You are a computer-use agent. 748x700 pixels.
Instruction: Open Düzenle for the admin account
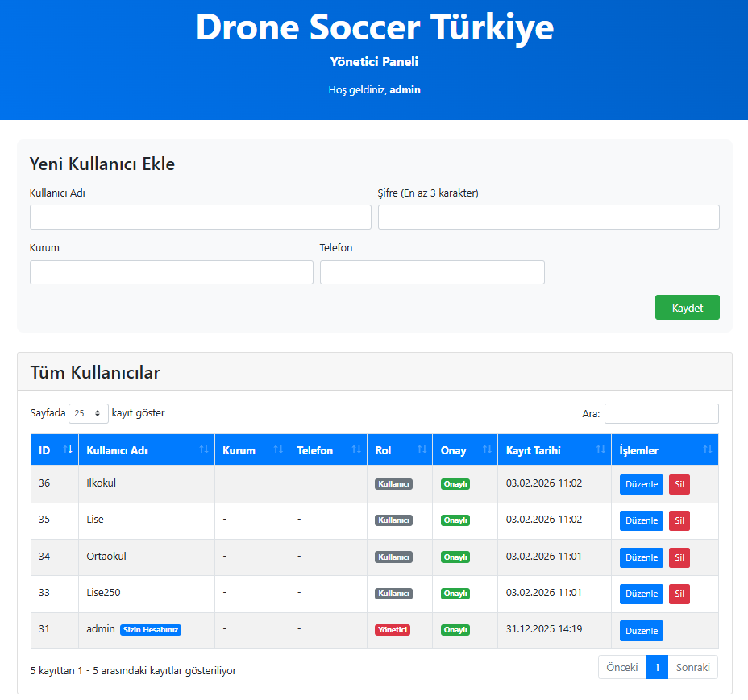click(641, 630)
